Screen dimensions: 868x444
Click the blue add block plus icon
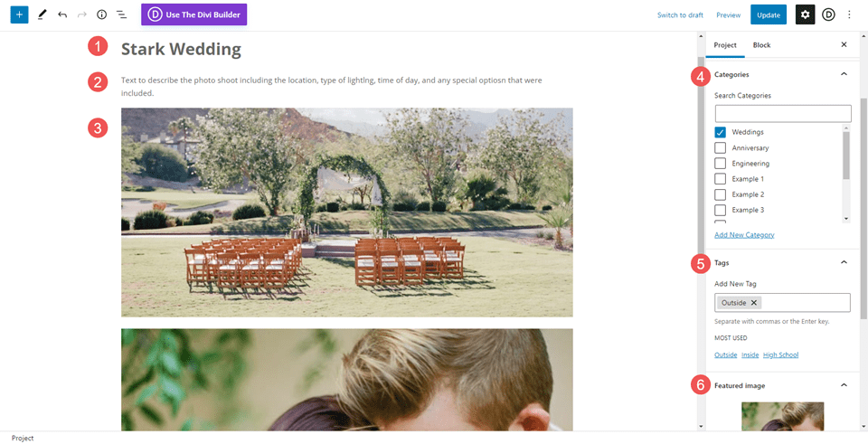tap(20, 14)
